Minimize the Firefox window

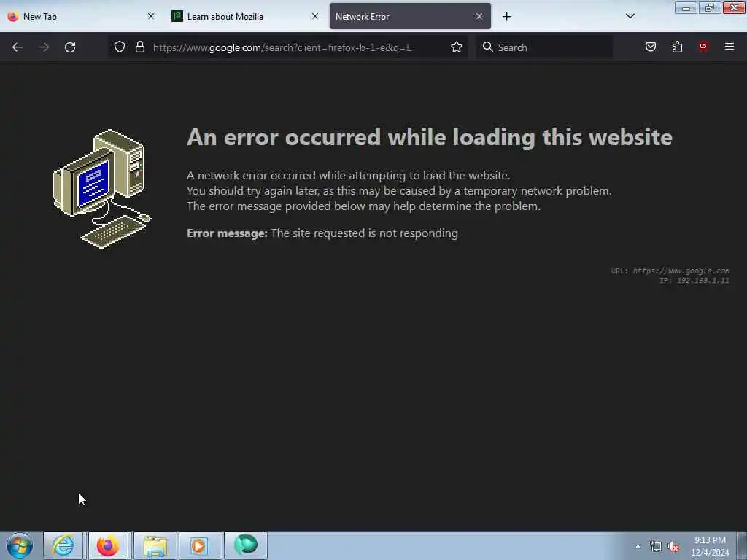click(686, 7)
